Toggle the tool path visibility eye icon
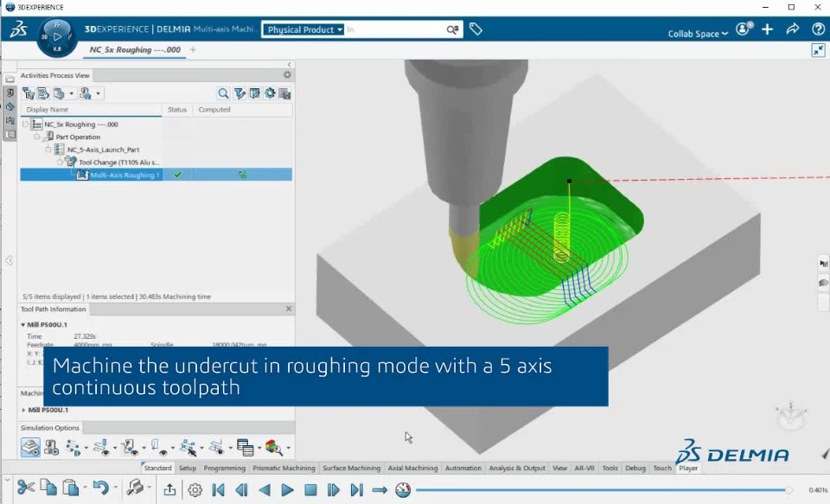Screen dimensions: 830x504 102,448
